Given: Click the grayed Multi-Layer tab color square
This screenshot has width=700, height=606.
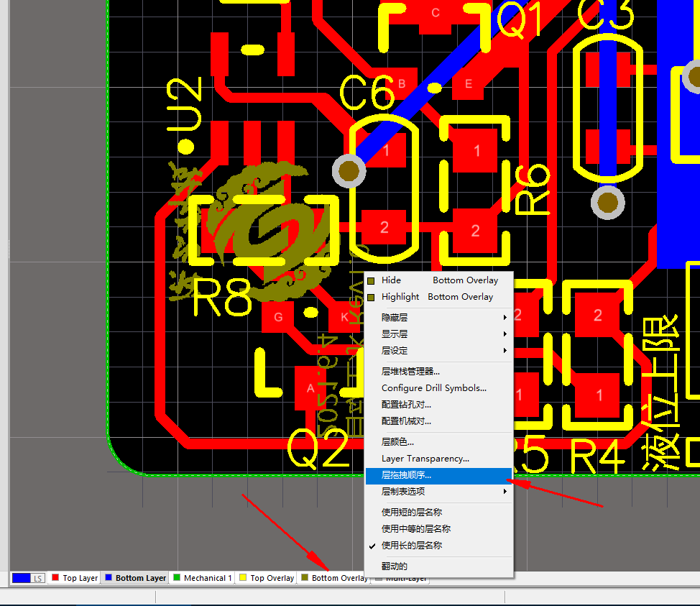Looking at the screenshot, I should (x=379, y=577).
